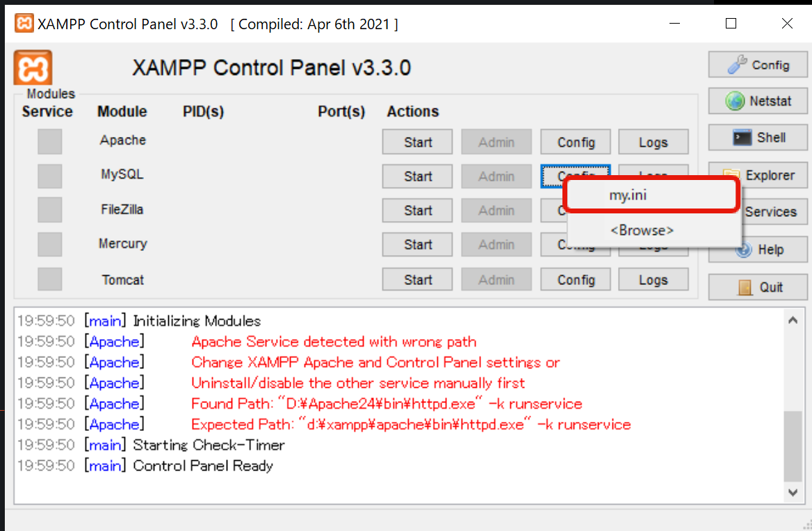Click the MySQL module label
Viewport: 812px width, 531px height.
pos(122,174)
